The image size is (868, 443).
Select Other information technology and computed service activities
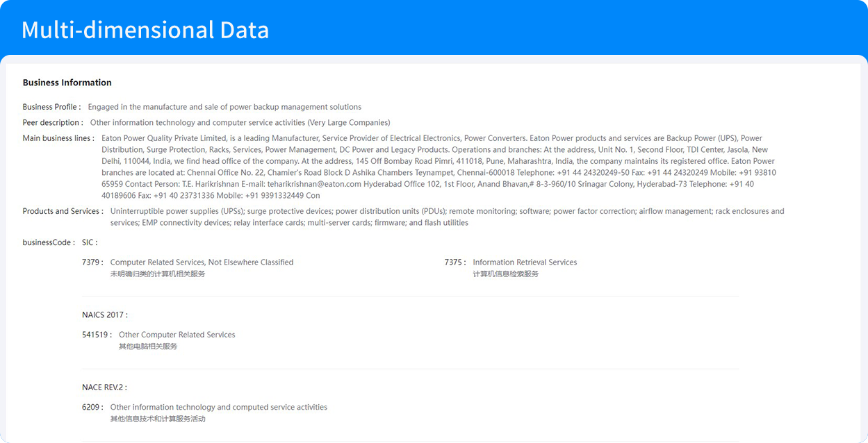218,408
